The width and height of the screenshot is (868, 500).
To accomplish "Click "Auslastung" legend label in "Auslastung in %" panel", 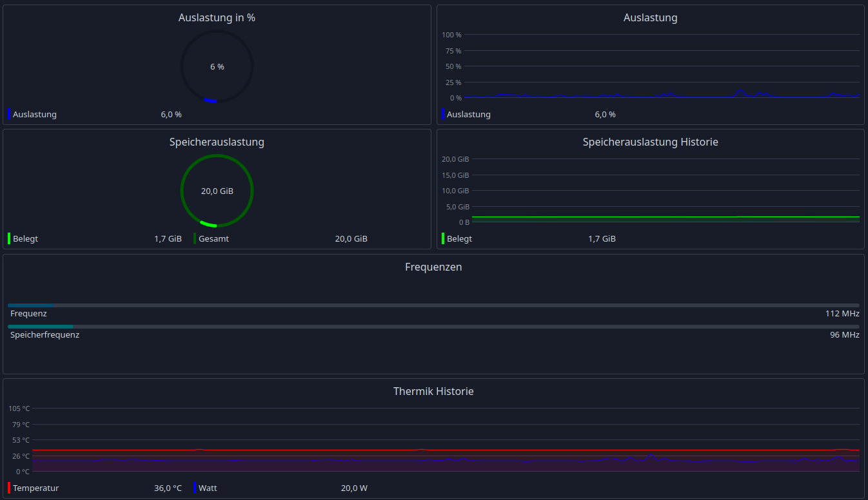I will 35,115.
